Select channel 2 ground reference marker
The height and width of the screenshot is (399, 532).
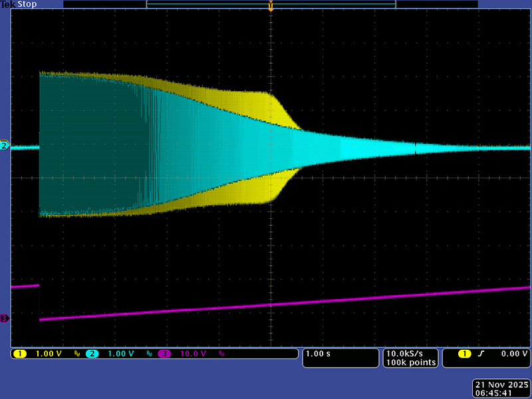(5, 146)
